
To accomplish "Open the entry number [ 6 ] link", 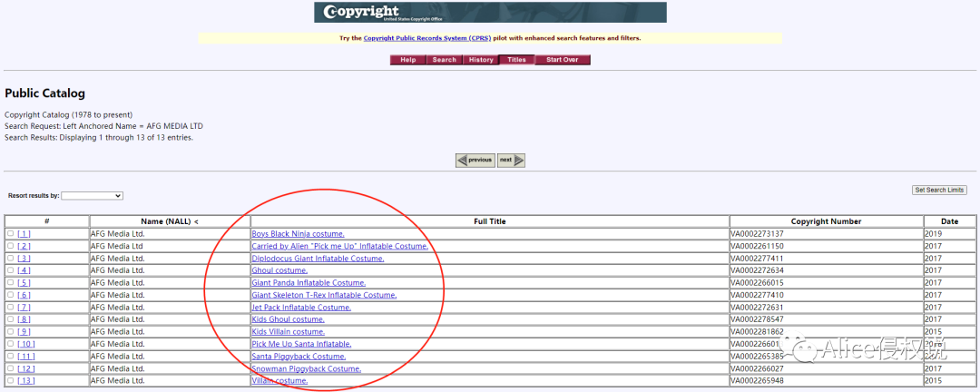I will (x=24, y=295).
